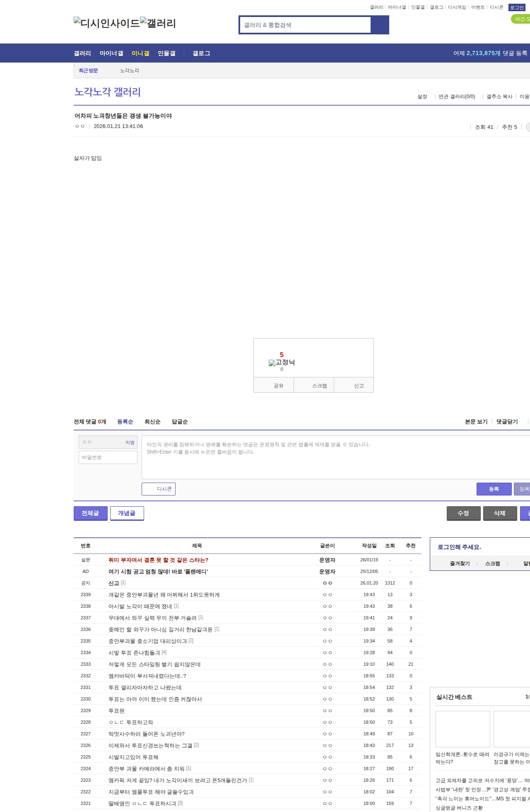Open post 2333 about 스타일링
The image size is (530, 812).
click(x=154, y=664)
